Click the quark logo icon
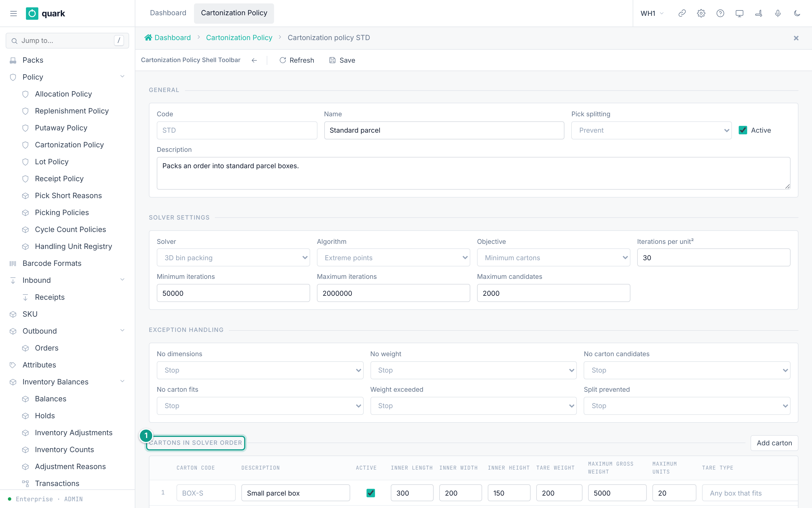Screen dimensions: 812x508 pos(32,14)
